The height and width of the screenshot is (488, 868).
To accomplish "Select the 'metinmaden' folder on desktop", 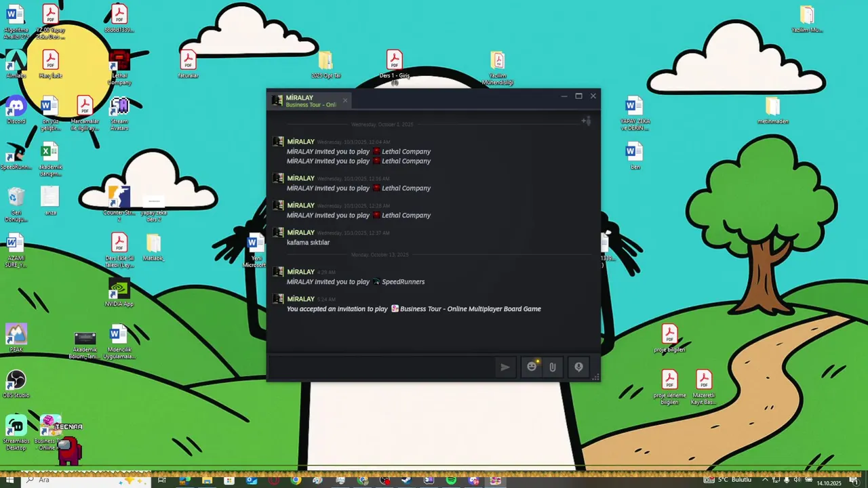I will 772,111.
